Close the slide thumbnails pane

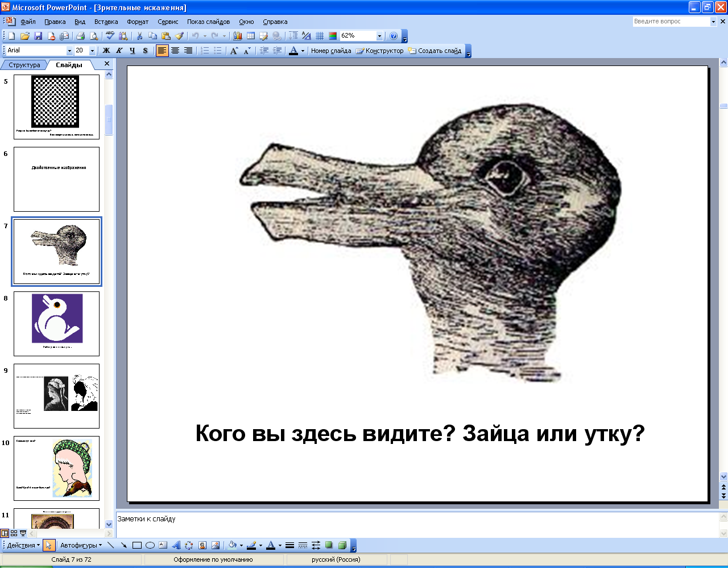[x=107, y=64]
